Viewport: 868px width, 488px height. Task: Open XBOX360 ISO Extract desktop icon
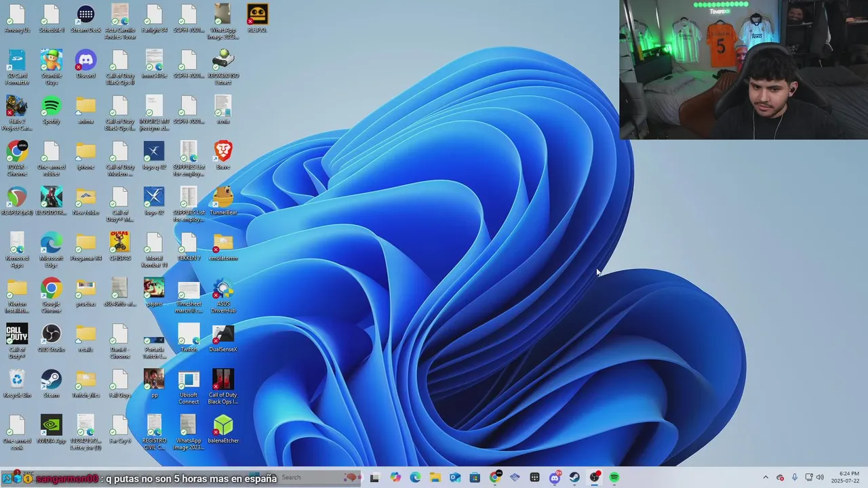(x=223, y=67)
